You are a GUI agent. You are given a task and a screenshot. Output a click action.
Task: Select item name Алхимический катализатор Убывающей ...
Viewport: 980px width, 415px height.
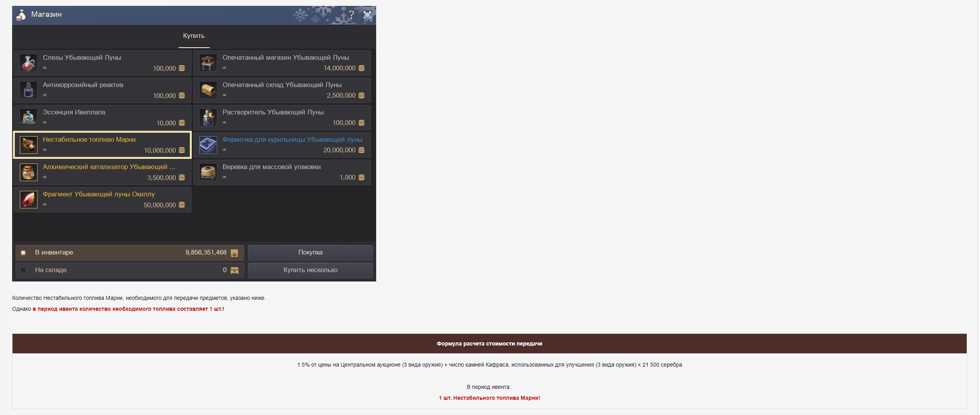109,167
